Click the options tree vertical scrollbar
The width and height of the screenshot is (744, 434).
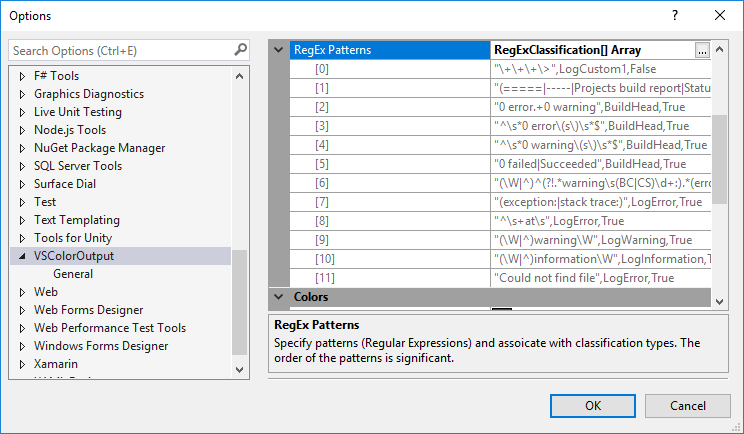tap(239, 300)
